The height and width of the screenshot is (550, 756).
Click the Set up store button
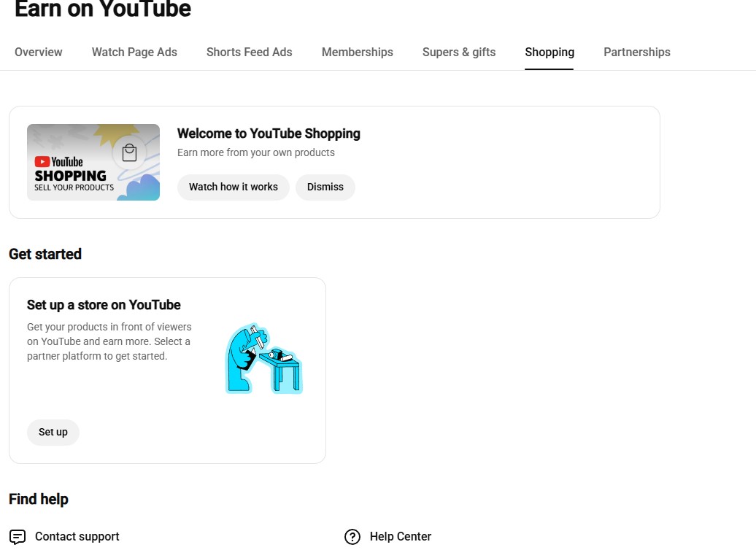tap(53, 433)
